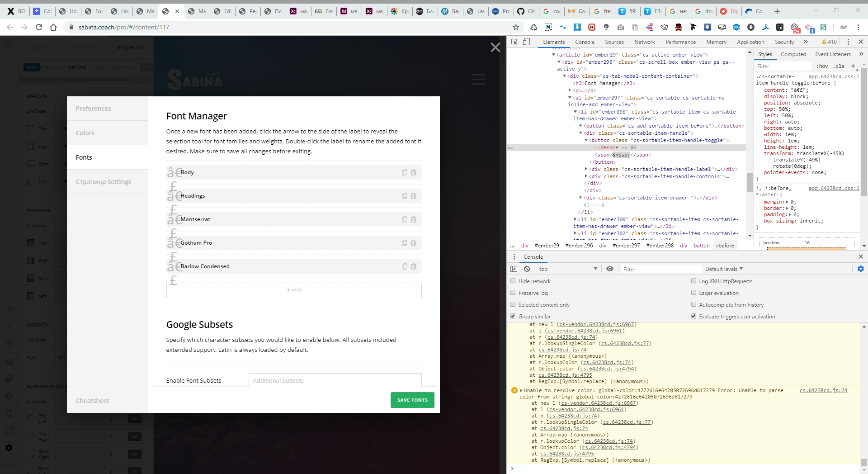Viewport: 868px width, 474px height.
Task: Open the top JavaScript context dropdown
Action: tap(568, 269)
